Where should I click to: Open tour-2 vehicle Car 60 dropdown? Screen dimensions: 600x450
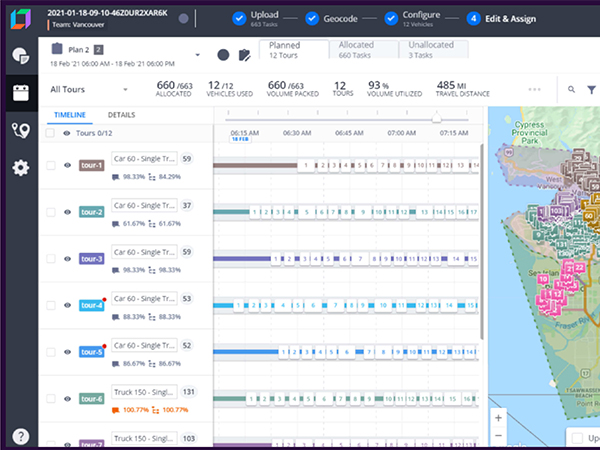click(144, 205)
